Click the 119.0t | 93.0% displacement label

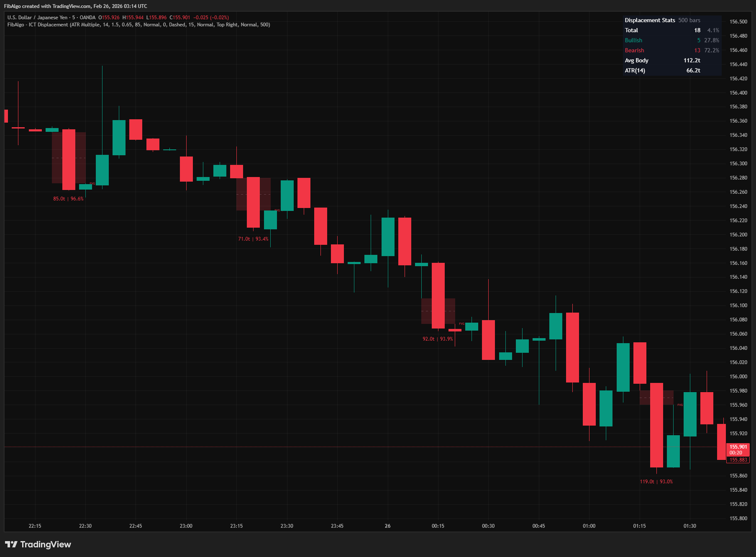tap(656, 481)
